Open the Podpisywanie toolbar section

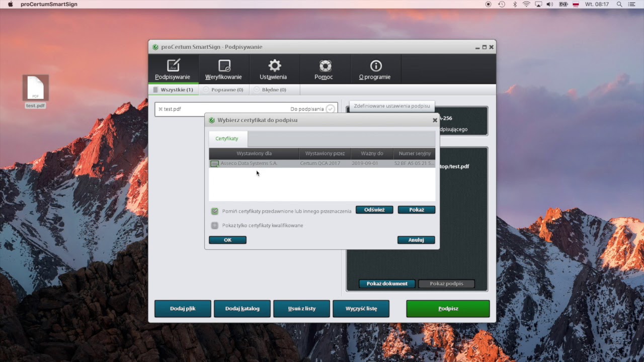click(173, 69)
